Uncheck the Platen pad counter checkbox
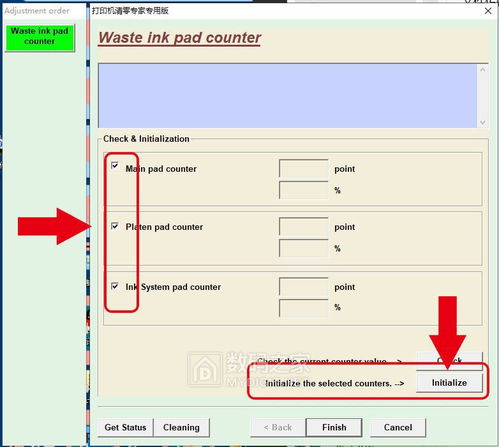Image resolution: width=499 pixels, height=447 pixels. [115, 226]
